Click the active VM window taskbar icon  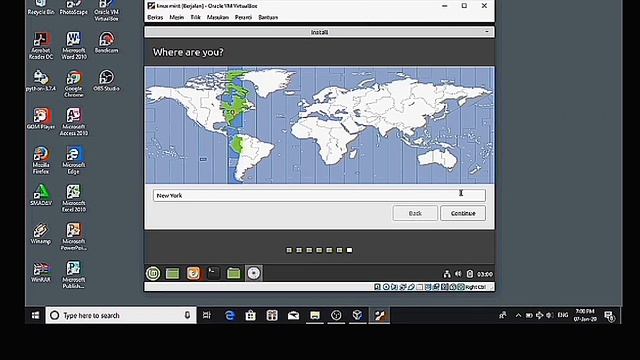pyautogui.click(x=379, y=315)
